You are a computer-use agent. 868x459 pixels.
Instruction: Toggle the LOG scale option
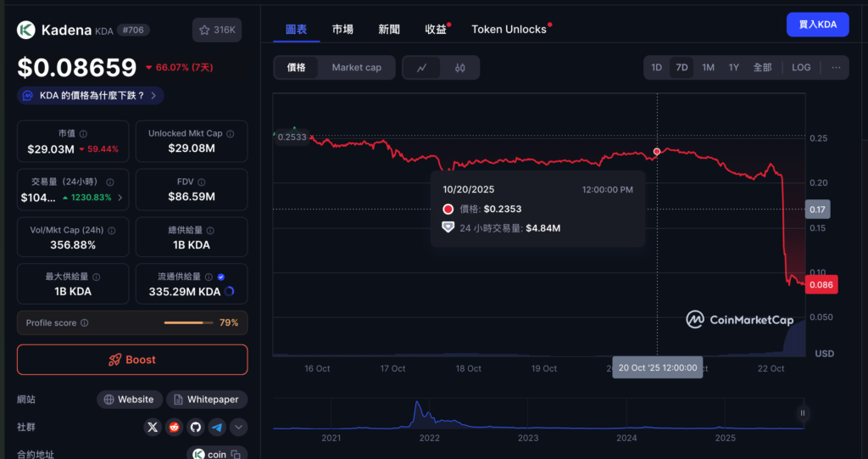point(801,68)
